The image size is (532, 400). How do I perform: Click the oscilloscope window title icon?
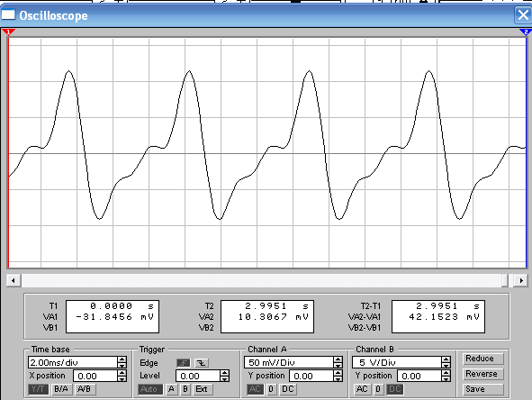8,15
